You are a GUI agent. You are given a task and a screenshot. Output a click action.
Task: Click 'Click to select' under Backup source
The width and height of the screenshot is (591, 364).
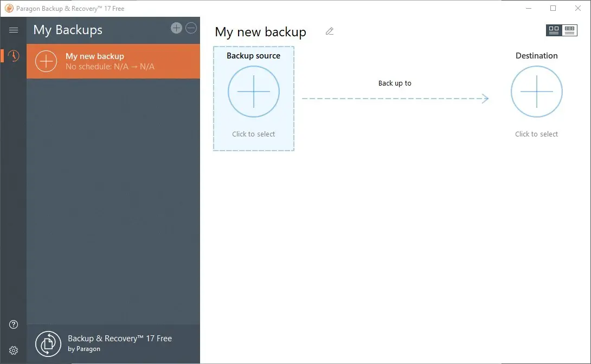(254, 134)
